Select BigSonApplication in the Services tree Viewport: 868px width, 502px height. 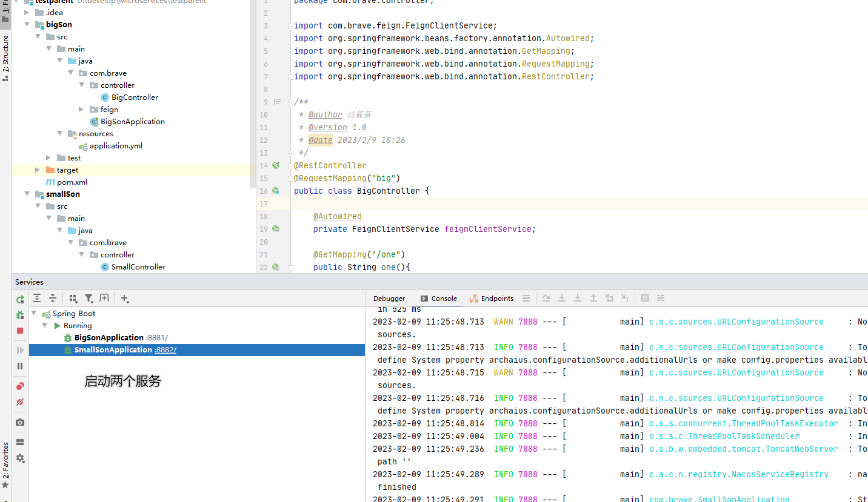click(109, 338)
